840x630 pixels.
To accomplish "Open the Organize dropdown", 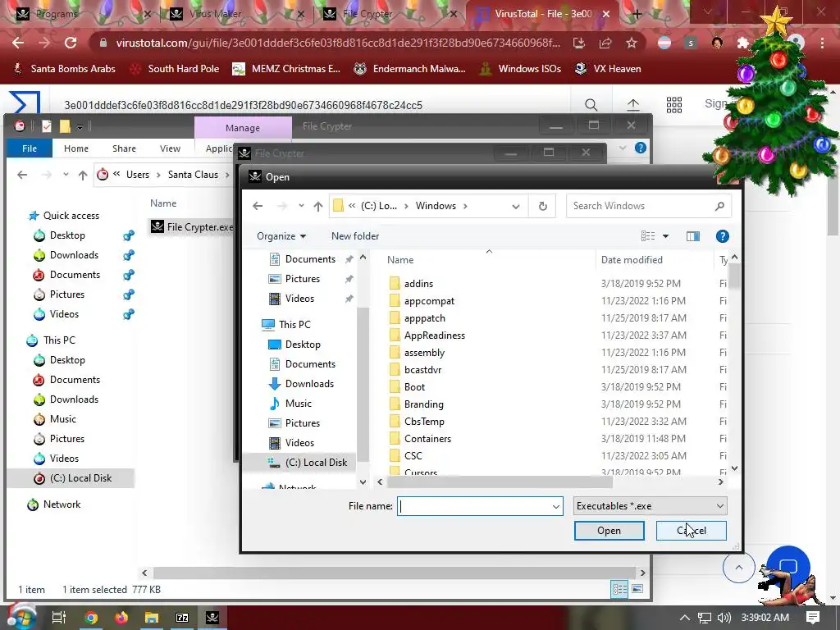I will pos(281,236).
